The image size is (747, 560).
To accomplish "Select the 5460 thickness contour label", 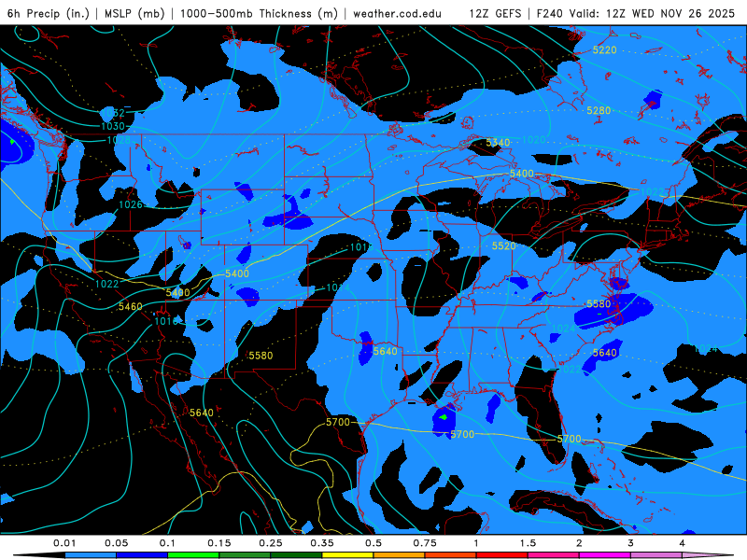I will click(x=130, y=306).
